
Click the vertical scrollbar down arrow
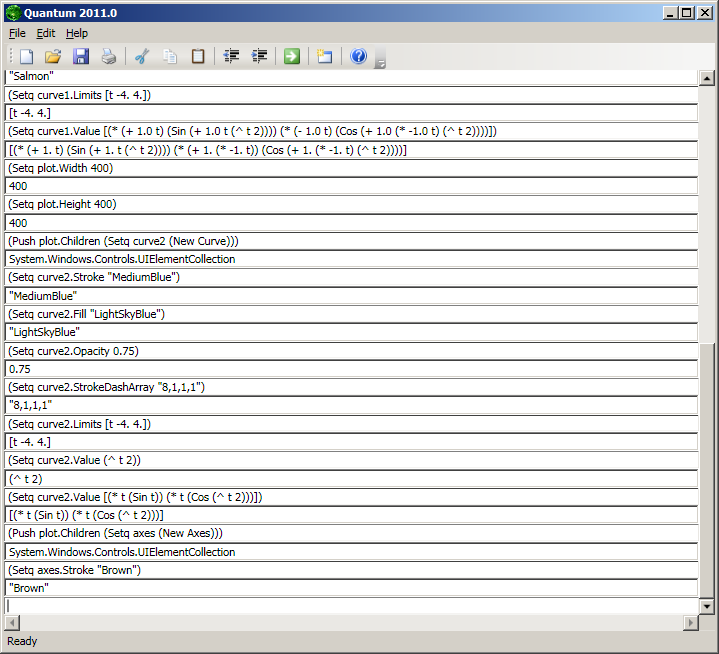(x=707, y=606)
